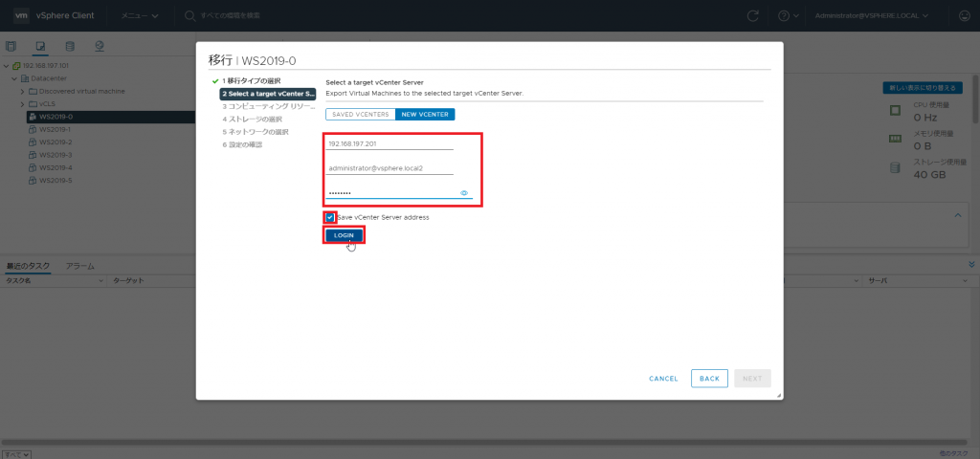
Task: Uncheck Save vCenter Server address checkbox
Action: click(330, 217)
